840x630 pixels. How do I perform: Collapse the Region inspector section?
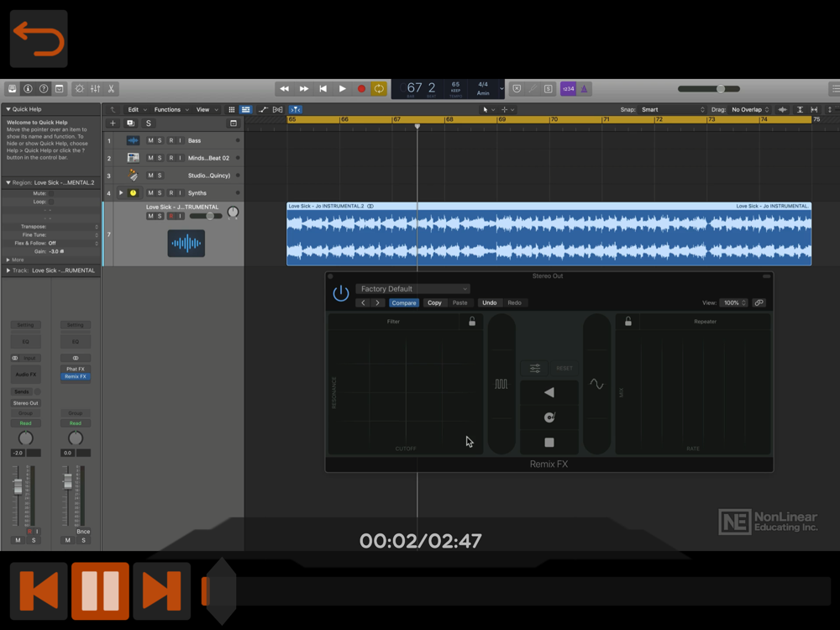coord(8,182)
